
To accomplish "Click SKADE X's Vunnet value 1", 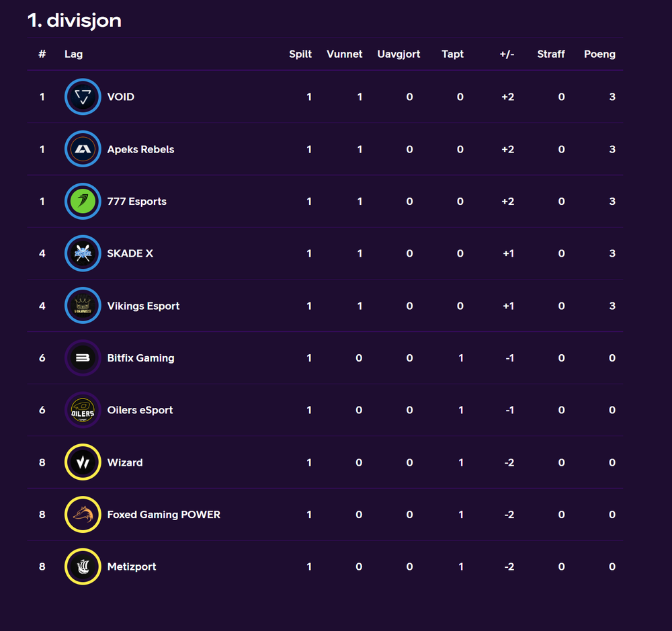I will pos(360,253).
